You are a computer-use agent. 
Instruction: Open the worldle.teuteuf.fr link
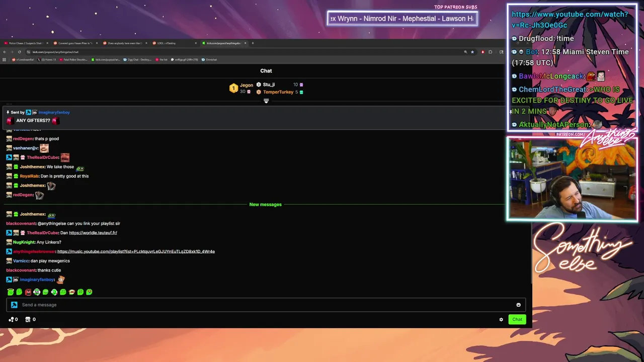pyautogui.click(x=93, y=233)
